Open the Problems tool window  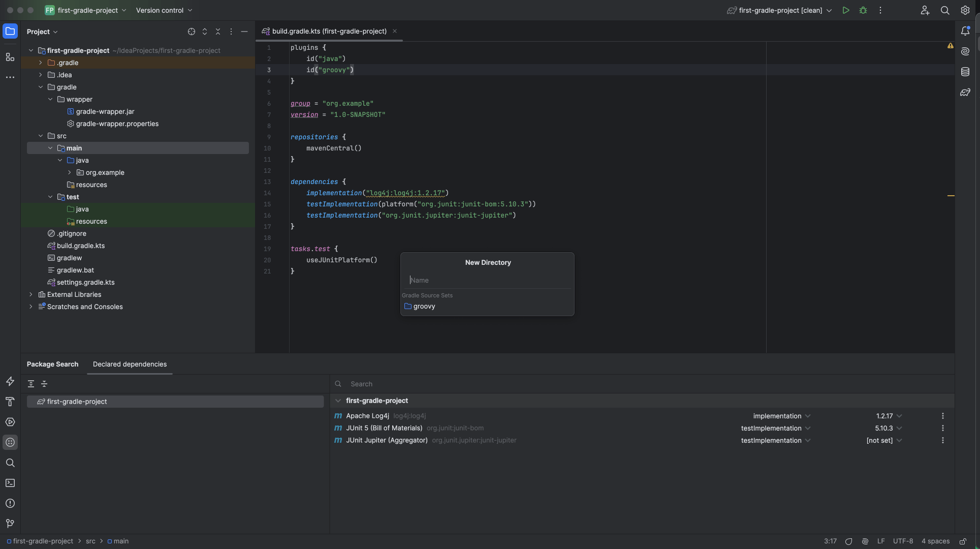pyautogui.click(x=10, y=503)
